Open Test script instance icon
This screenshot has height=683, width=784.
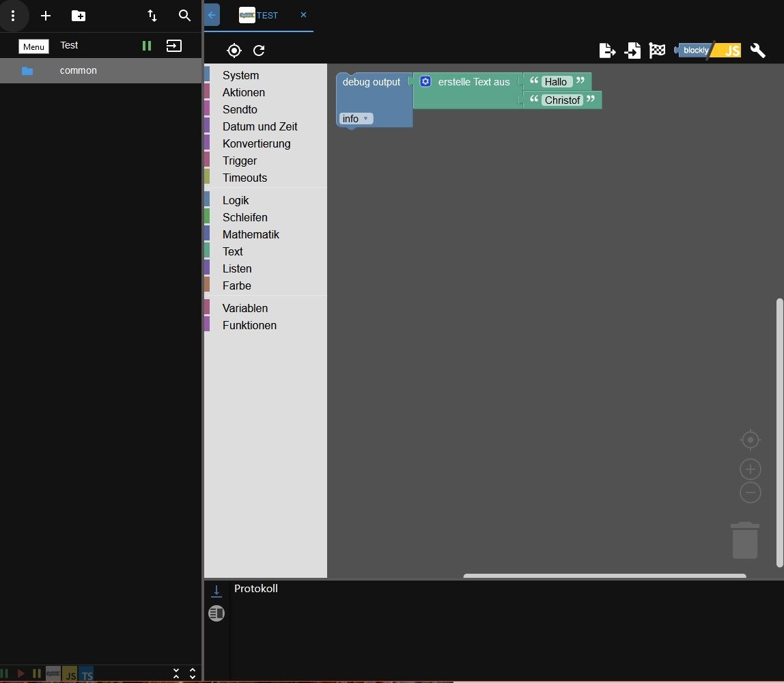click(174, 46)
